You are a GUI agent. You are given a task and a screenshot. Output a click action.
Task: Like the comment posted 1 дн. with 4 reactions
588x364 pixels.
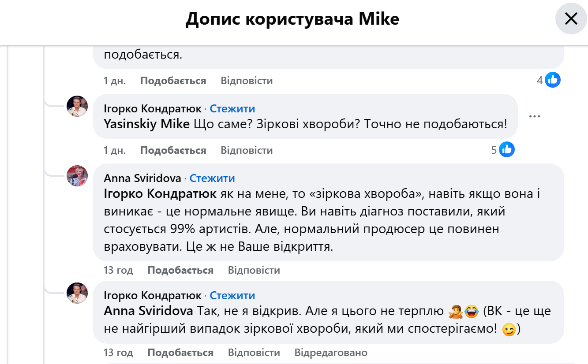click(x=173, y=81)
